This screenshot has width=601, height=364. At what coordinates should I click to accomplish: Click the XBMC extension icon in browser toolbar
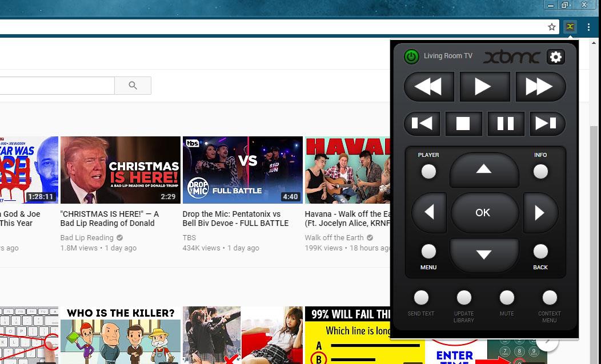point(570,27)
